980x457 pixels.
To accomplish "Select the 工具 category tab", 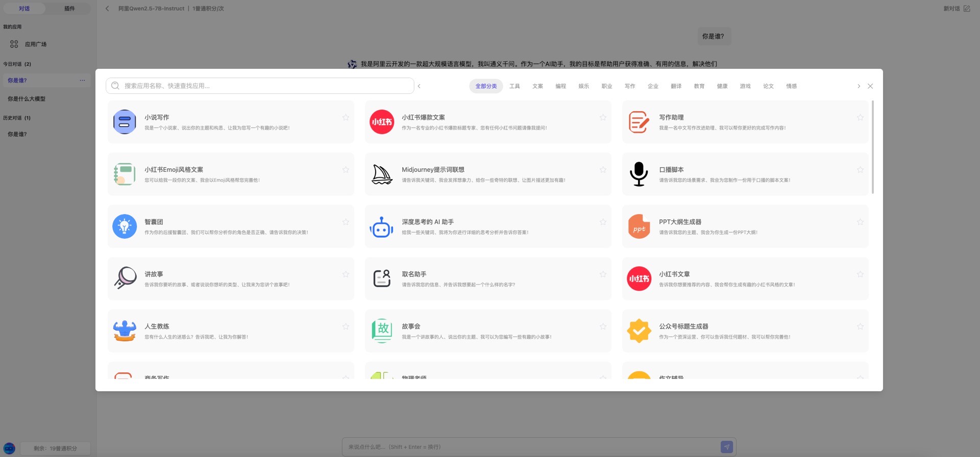I will click(x=514, y=86).
